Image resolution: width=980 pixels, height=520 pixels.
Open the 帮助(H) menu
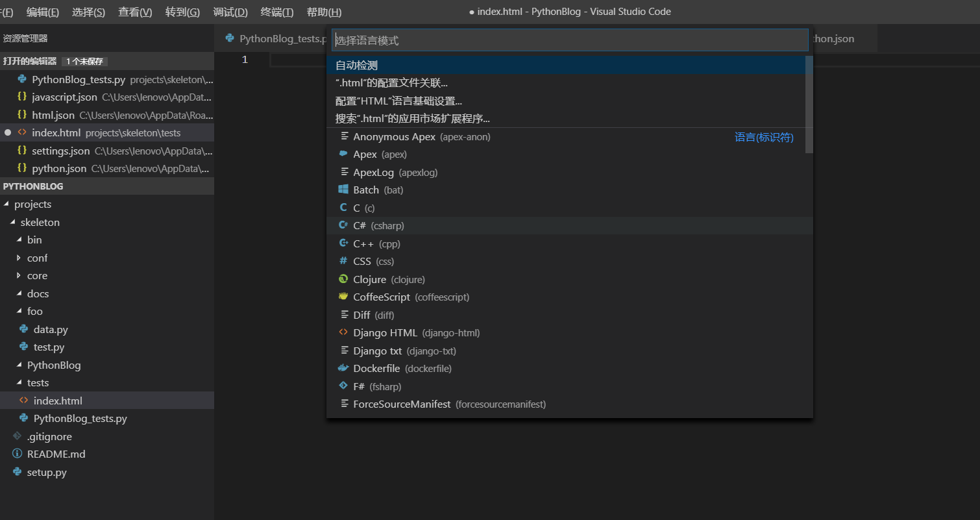[324, 12]
